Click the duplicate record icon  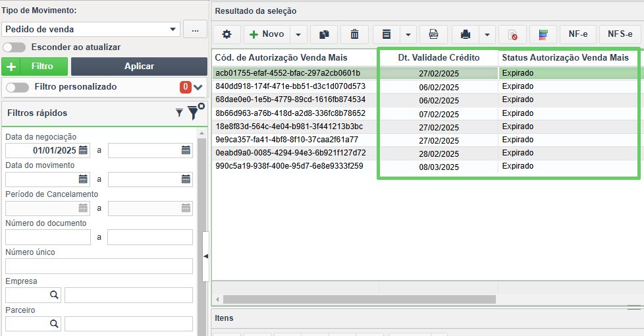324,34
